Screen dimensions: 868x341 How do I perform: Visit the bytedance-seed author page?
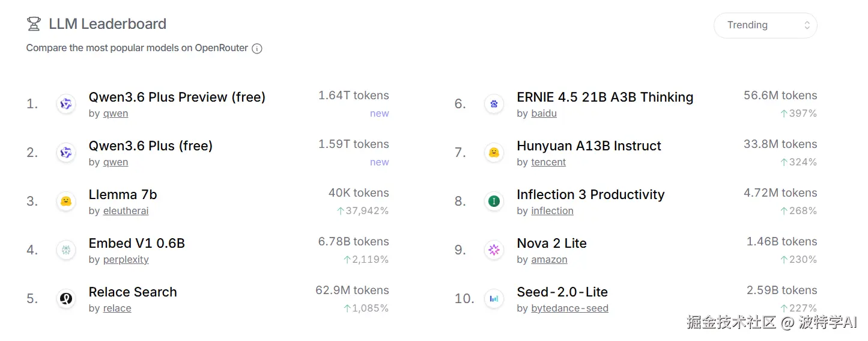point(569,309)
